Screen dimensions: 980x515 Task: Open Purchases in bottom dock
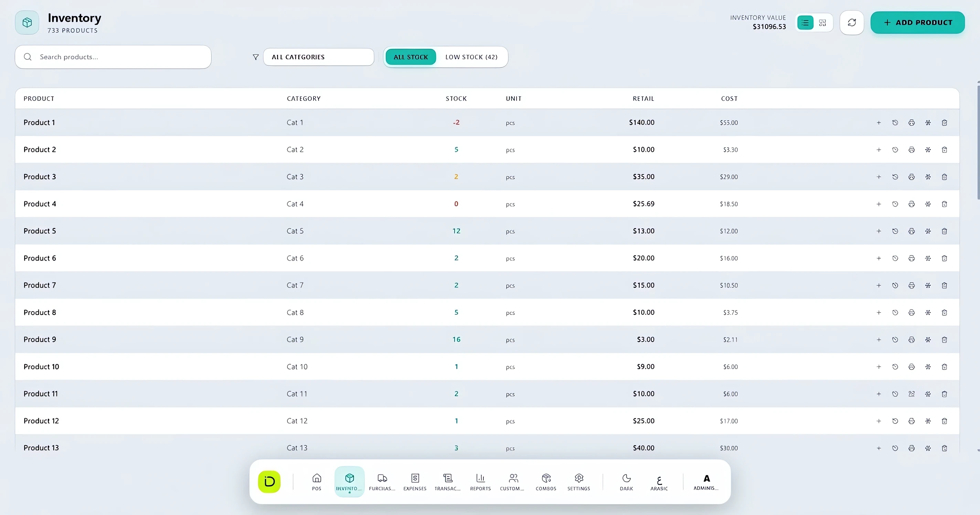382,482
